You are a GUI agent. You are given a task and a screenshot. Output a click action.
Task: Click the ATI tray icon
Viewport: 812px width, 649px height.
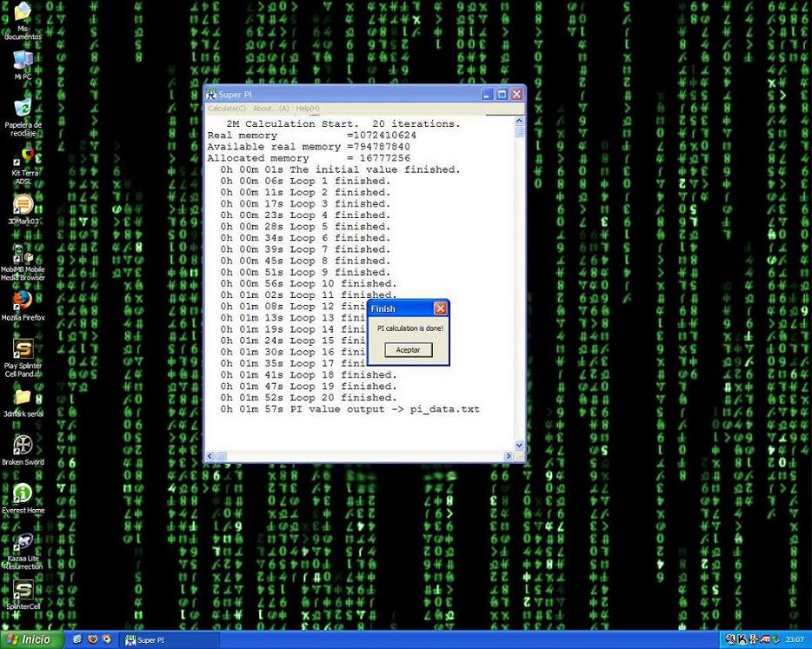[x=765, y=639]
